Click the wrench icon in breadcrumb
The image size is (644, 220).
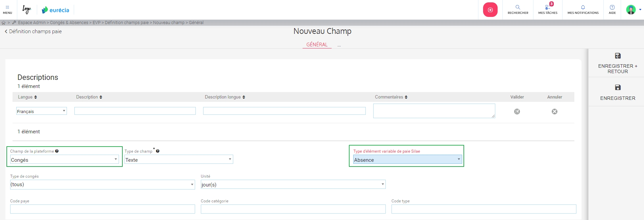pos(14,23)
